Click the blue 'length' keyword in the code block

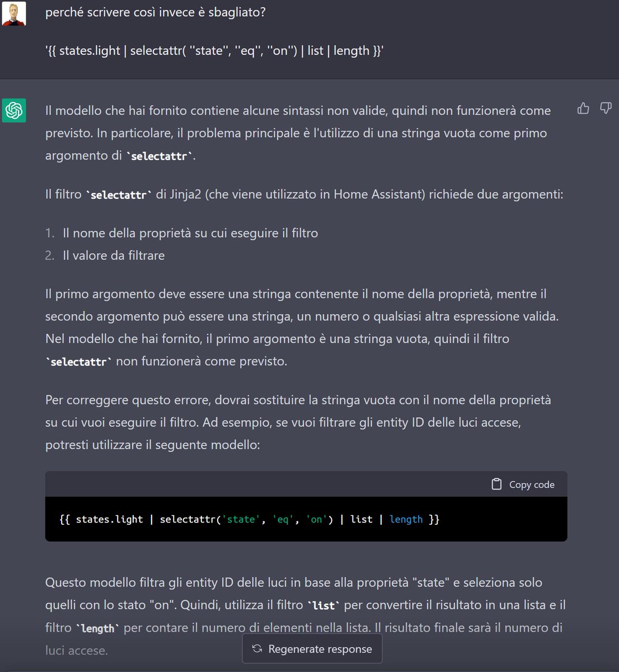(x=406, y=519)
